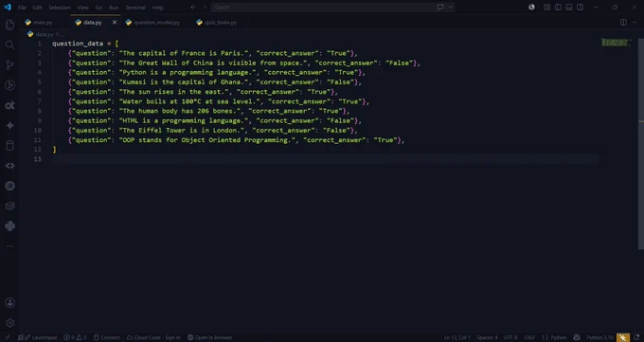The height and width of the screenshot is (342, 644).
Task: Open the Selection menu
Action: (x=59, y=8)
